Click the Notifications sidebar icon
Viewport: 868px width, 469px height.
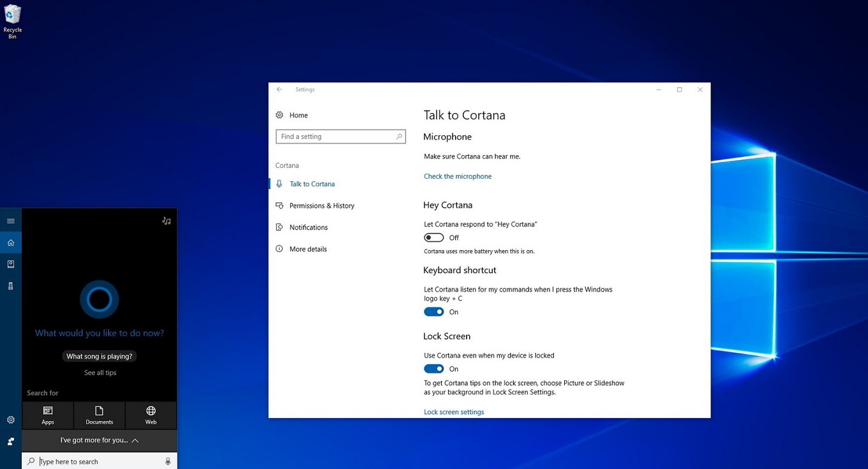280,227
